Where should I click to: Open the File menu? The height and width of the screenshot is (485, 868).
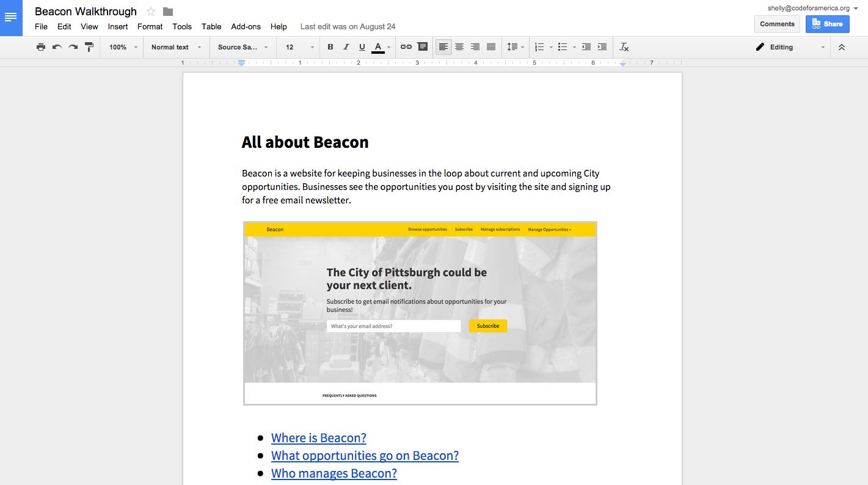[x=41, y=26]
